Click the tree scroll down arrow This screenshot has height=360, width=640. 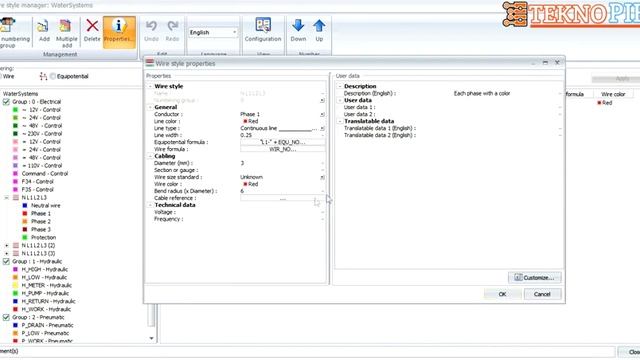point(152,338)
